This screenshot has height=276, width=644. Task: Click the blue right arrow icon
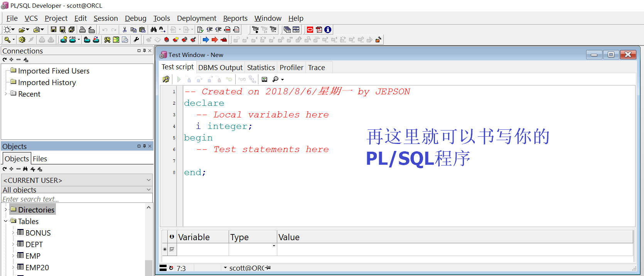tap(206, 40)
